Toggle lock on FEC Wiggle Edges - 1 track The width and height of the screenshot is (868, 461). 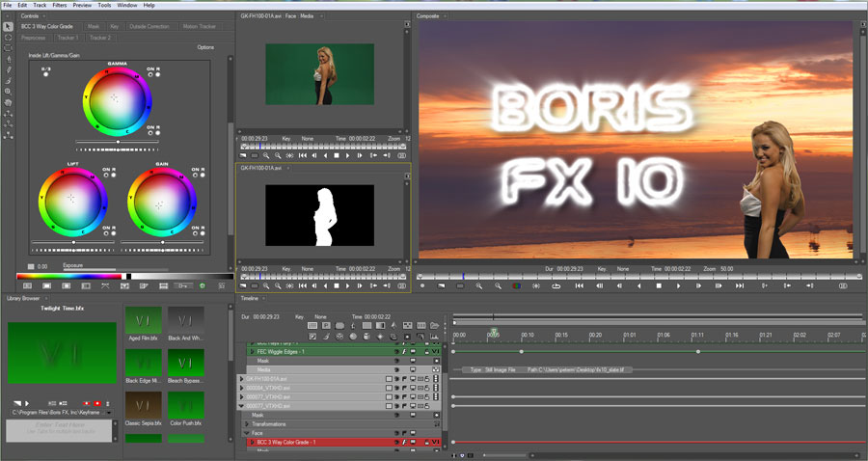pos(427,352)
